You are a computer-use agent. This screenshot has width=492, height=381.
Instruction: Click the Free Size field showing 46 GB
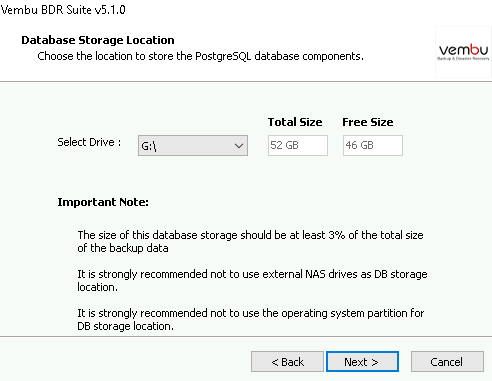373,145
